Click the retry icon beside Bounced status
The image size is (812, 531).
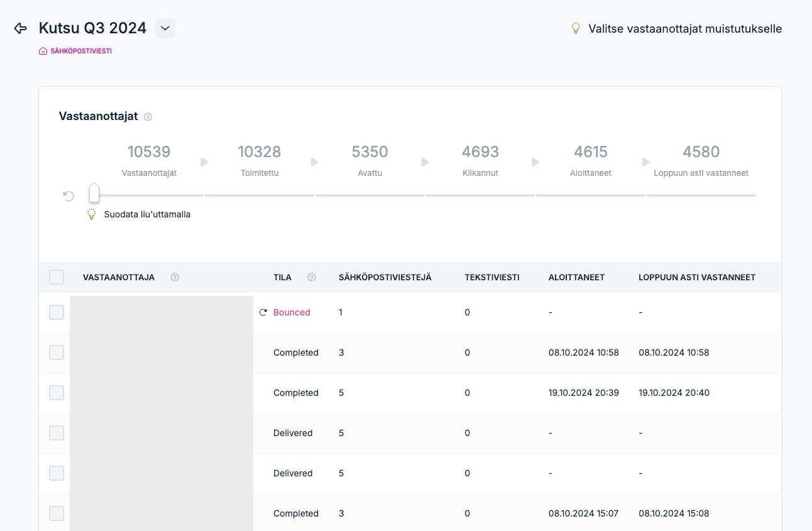[263, 312]
